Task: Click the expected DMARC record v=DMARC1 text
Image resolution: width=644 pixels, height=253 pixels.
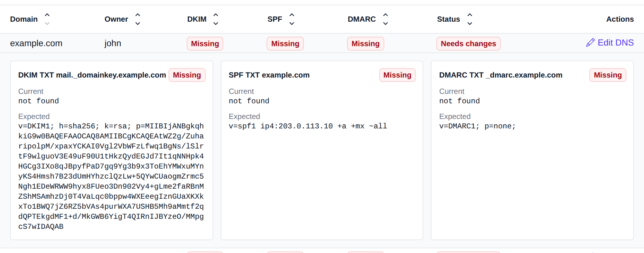Action: [477, 126]
